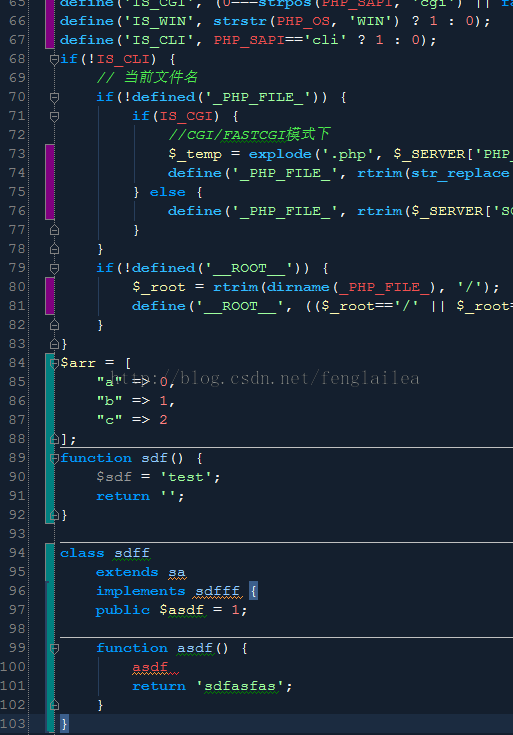Click the $sdf variable
513x735 pixels.
114,477
